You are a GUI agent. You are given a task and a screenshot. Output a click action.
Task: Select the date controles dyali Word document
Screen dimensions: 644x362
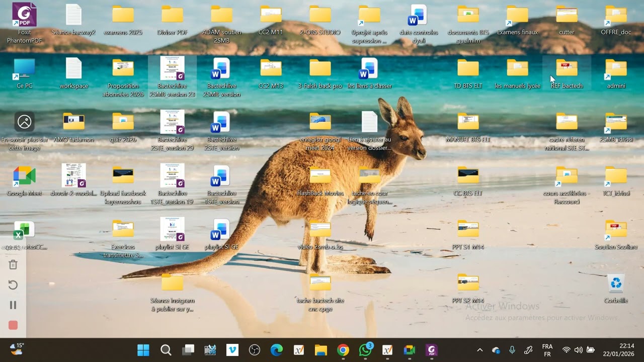click(419, 23)
